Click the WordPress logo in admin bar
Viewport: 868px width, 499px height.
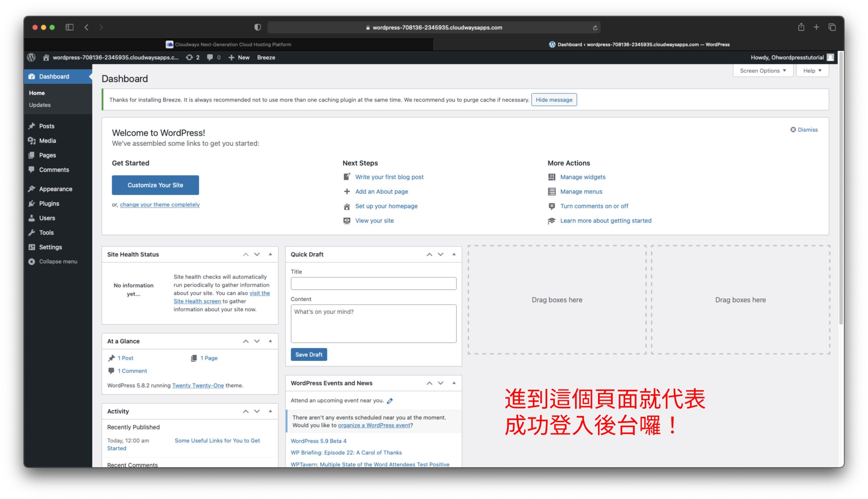(x=31, y=57)
